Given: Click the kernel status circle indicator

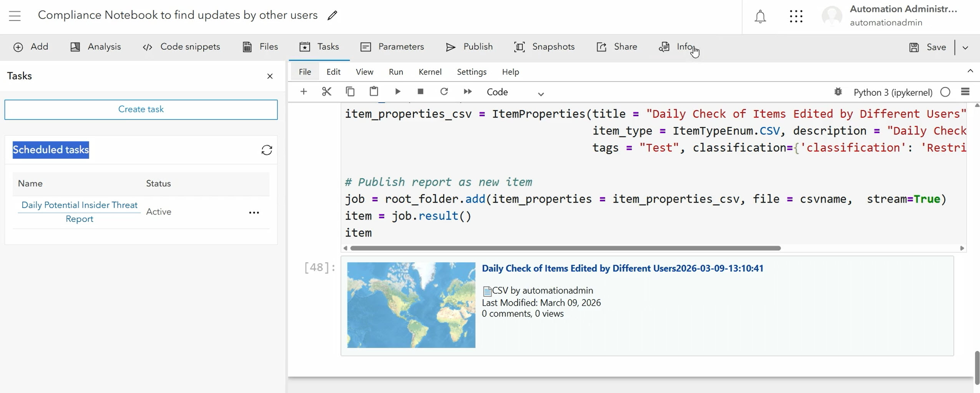Looking at the screenshot, I should [x=945, y=92].
